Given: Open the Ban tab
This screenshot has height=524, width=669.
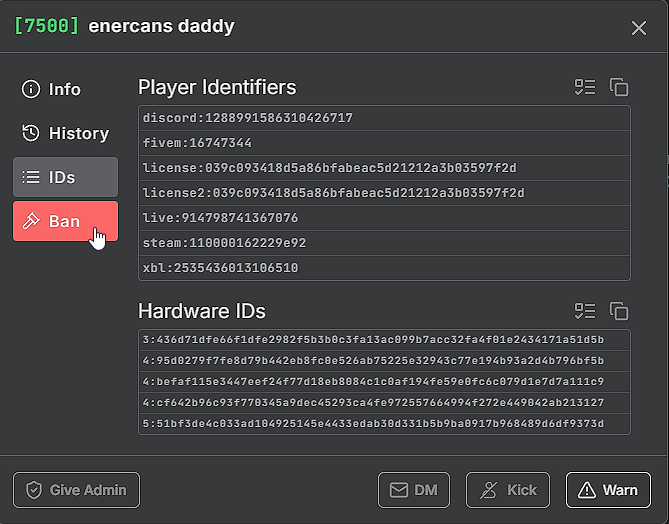Looking at the screenshot, I should pyautogui.click(x=65, y=221).
